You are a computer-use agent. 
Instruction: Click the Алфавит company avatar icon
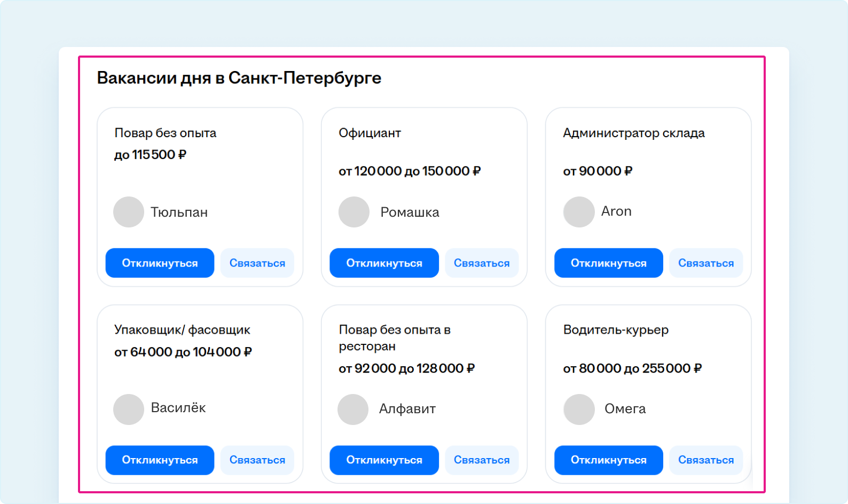[x=353, y=409]
